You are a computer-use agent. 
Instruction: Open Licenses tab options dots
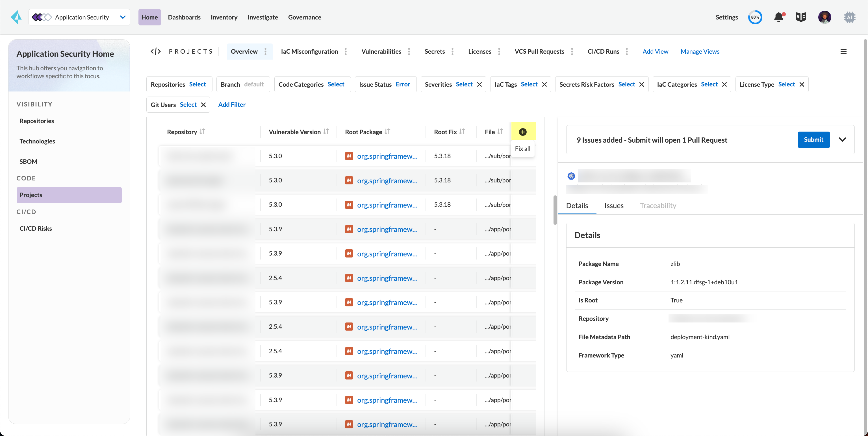[499, 51]
